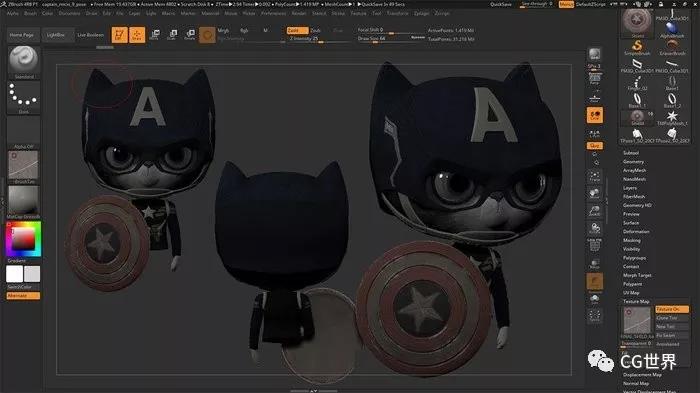
Task: Toggle the Floor grid icon
Action: pos(594,97)
